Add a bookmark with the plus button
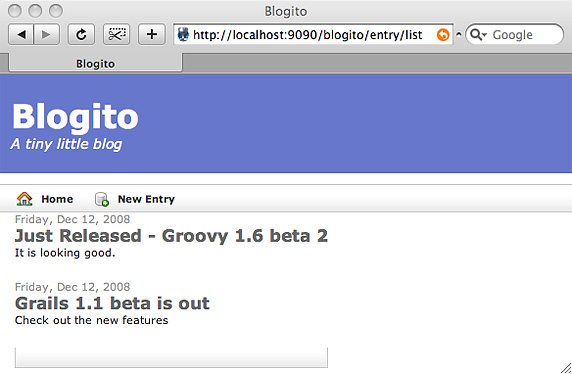This screenshot has height=374, width=572. (x=151, y=35)
